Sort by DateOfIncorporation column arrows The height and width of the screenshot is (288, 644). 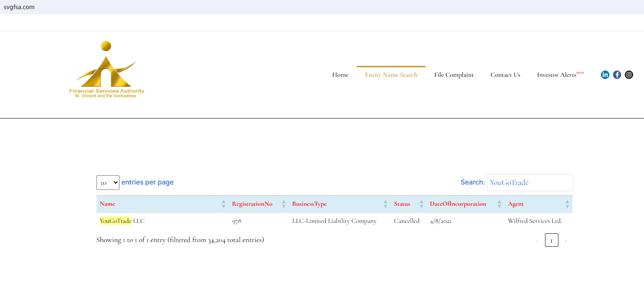(499, 204)
